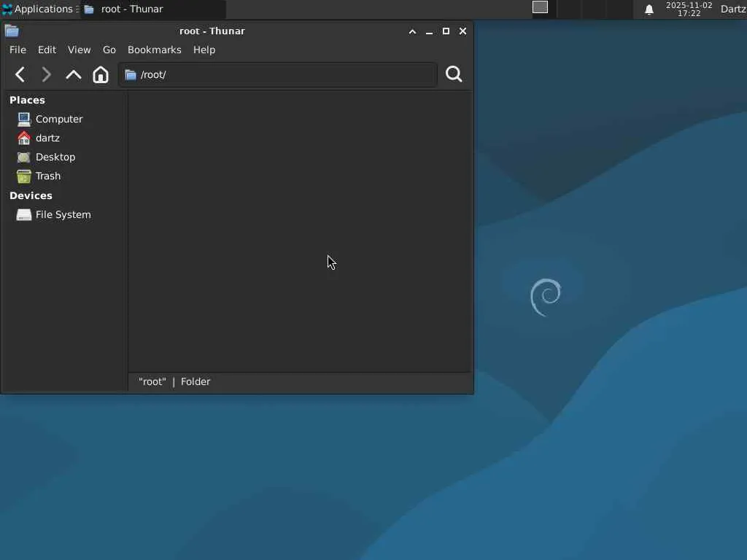747x560 pixels.
Task: Open the Bookmarks menu
Action: 155,50
